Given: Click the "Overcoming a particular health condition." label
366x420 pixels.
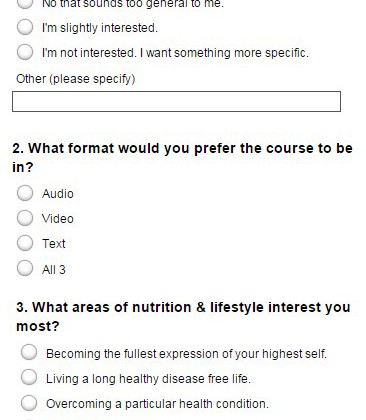Looking at the screenshot, I should click(157, 404).
